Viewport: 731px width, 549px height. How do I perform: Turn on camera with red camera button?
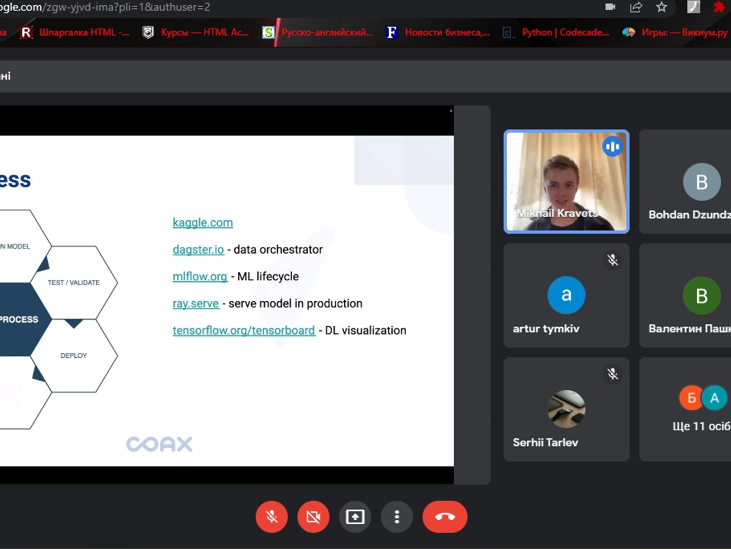coord(313,517)
